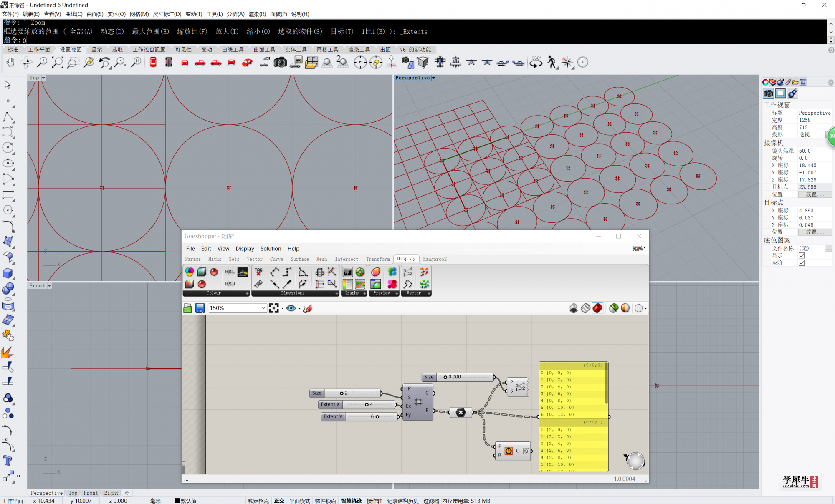Open the 曲线(C) menu in Rhino

pyautogui.click(x=74, y=14)
